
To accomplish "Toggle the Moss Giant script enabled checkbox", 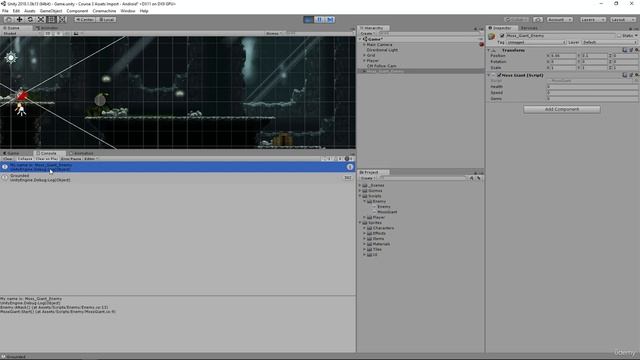I will pos(499,75).
